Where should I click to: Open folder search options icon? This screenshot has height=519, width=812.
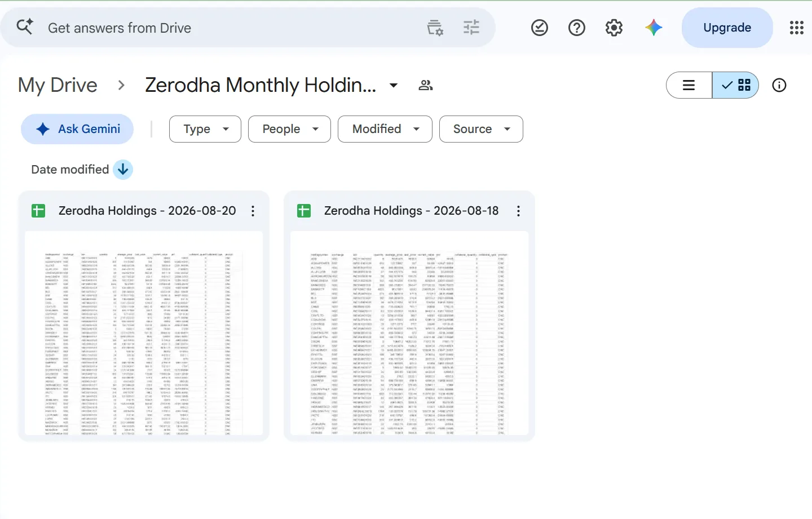pyautogui.click(x=435, y=28)
